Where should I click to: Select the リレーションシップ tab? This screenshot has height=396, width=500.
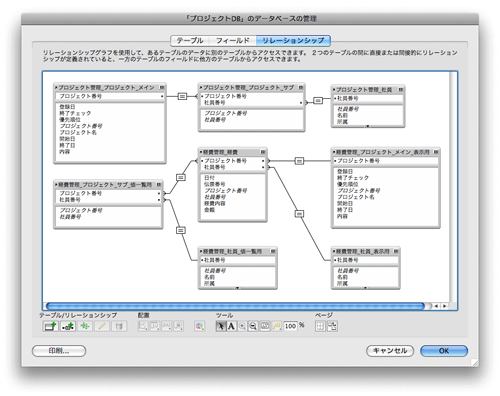coord(293,41)
